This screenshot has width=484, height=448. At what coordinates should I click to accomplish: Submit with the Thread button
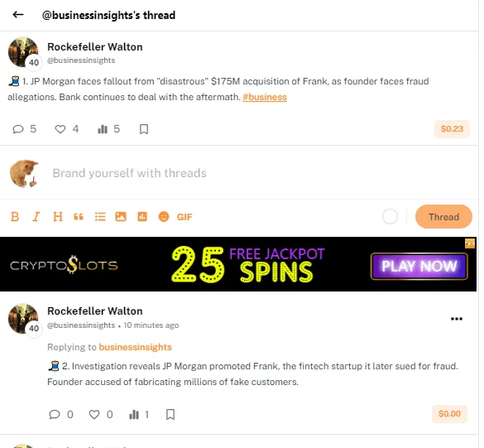coord(443,217)
